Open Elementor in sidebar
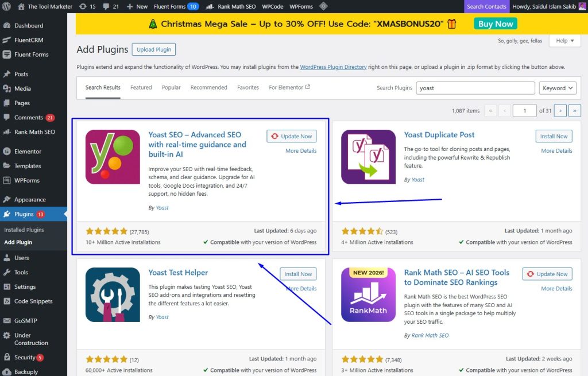Viewport: 588px width, 376px height. tap(28, 152)
